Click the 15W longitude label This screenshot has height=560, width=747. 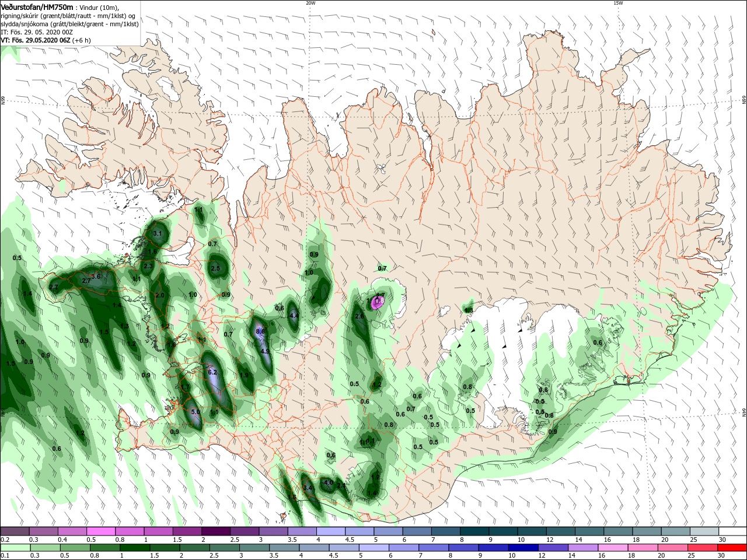pyautogui.click(x=618, y=3)
